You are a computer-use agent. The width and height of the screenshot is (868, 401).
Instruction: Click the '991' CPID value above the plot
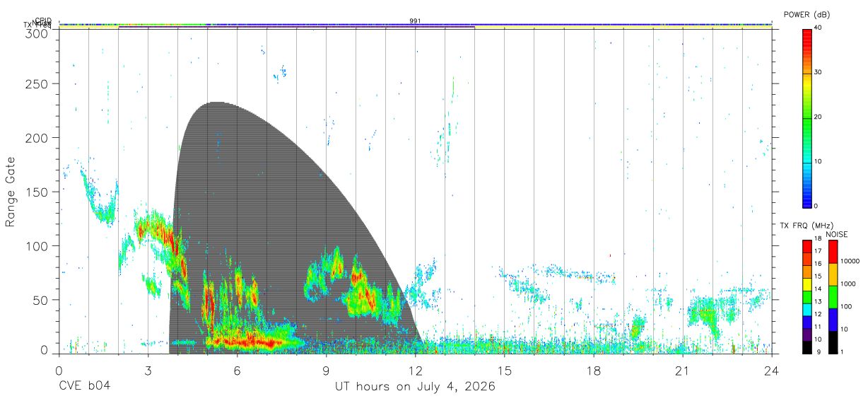pyautogui.click(x=415, y=21)
